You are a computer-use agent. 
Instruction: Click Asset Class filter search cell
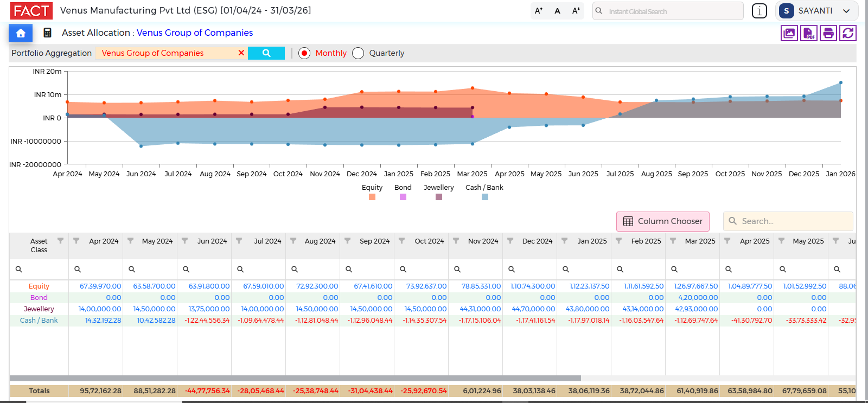39,269
